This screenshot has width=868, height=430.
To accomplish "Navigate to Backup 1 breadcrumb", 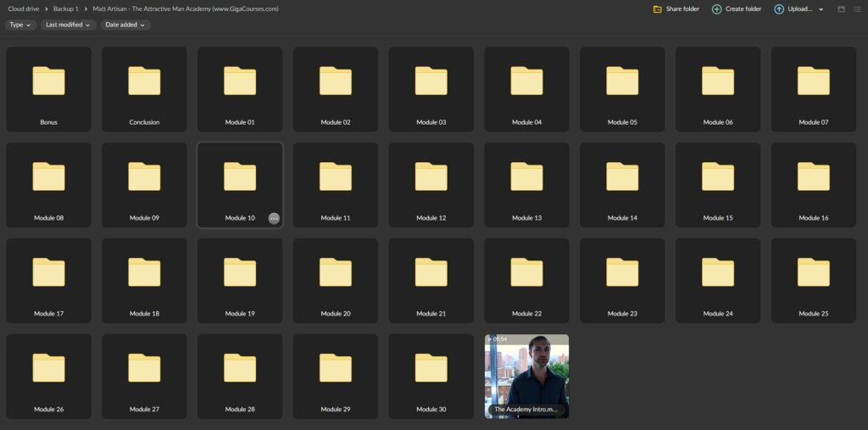I will coord(65,8).
